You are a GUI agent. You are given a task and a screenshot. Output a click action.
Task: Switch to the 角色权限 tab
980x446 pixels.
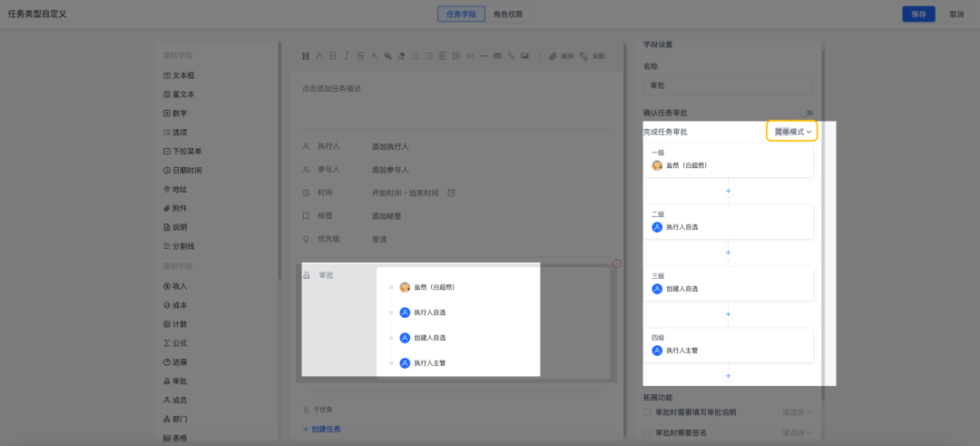coord(508,15)
